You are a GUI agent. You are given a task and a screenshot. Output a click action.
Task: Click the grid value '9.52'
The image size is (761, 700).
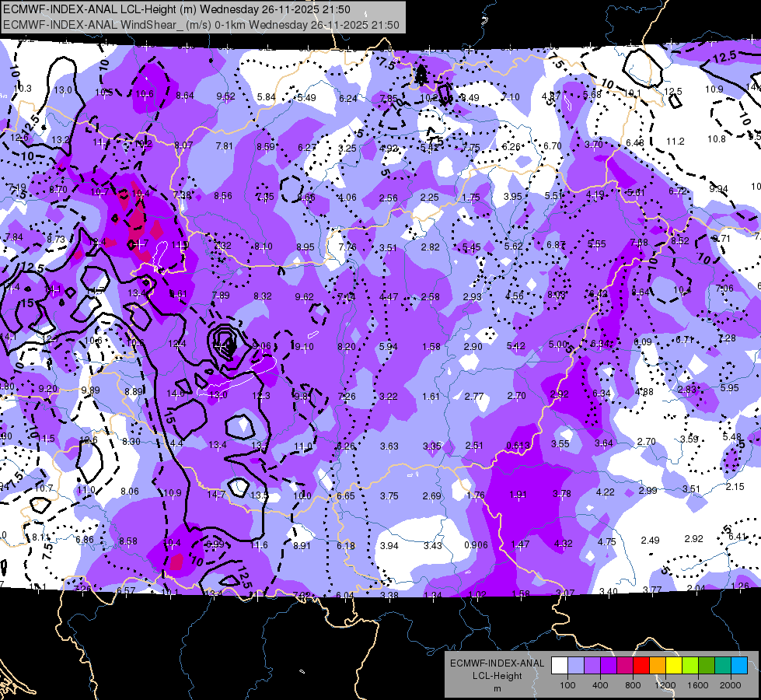tap(225, 96)
